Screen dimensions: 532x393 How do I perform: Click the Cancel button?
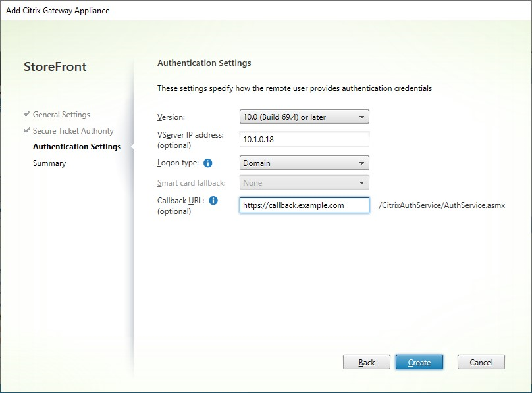tap(481, 361)
